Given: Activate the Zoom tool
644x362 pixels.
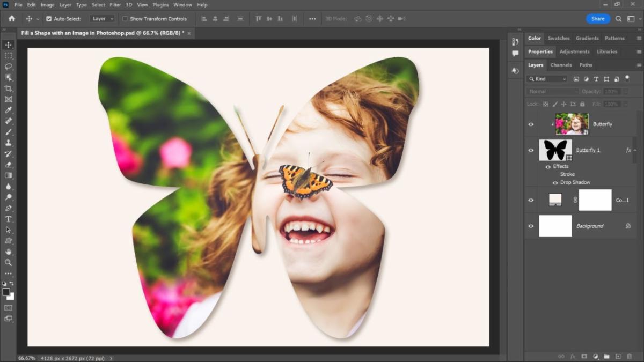Looking at the screenshot, I should [x=9, y=263].
